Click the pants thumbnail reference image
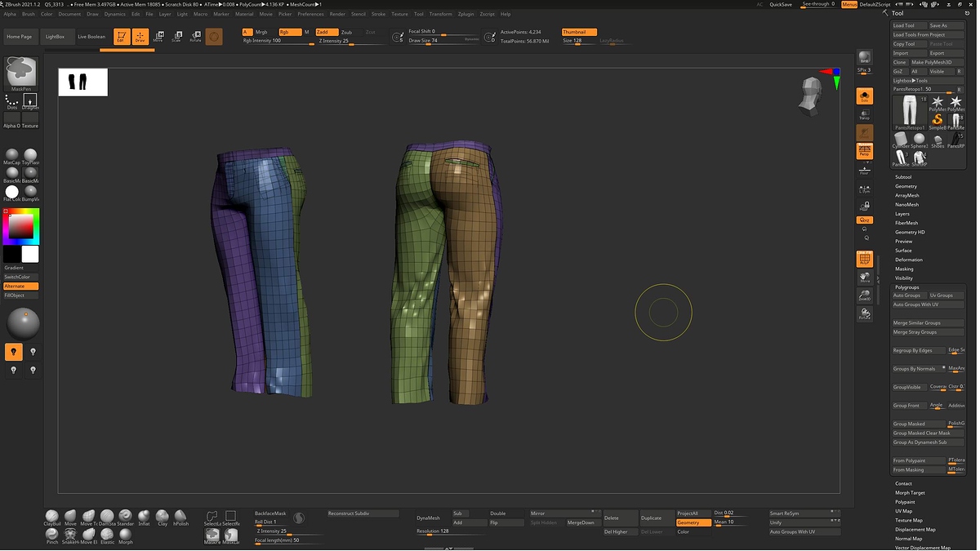The height and width of the screenshot is (551, 980). (x=82, y=82)
